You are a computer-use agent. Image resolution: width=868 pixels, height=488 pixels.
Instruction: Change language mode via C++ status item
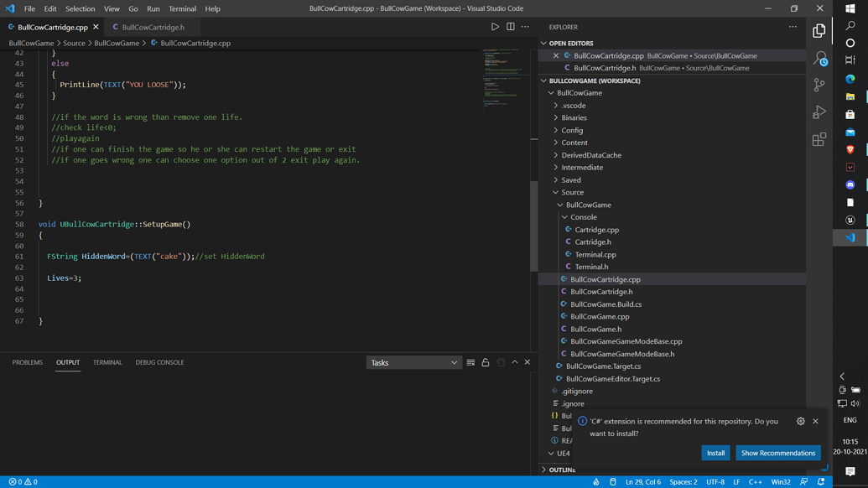[755, 482]
